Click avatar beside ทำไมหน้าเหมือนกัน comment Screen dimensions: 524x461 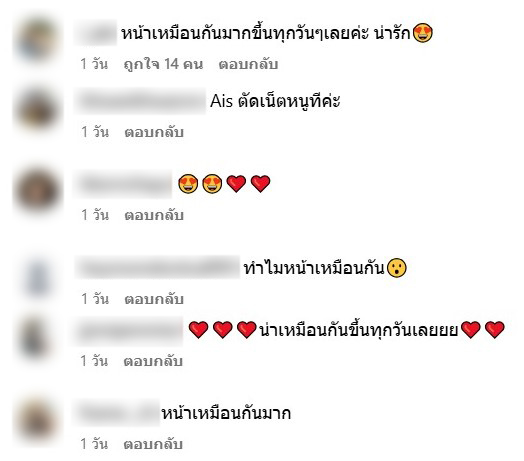pos(37,276)
